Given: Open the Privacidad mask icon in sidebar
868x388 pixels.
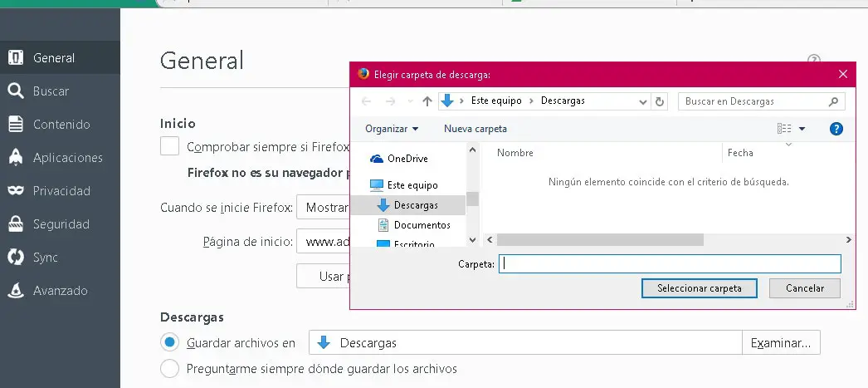Looking at the screenshot, I should pos(16,190).
